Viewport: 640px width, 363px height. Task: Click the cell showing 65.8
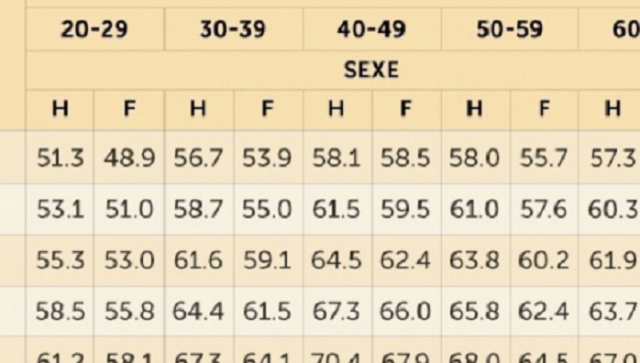coord(476,311)
